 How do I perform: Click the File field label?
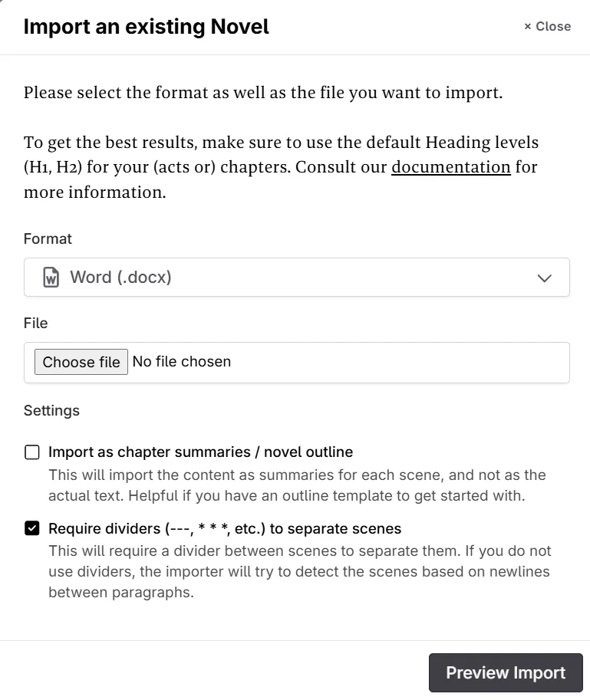[35, 323]
